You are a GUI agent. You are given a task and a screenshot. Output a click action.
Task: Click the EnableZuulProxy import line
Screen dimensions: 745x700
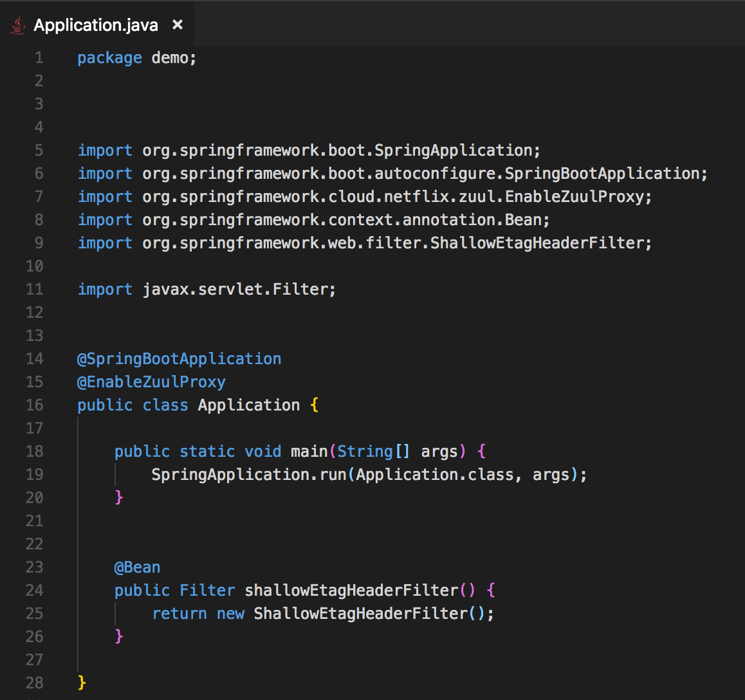pos(364,197)
